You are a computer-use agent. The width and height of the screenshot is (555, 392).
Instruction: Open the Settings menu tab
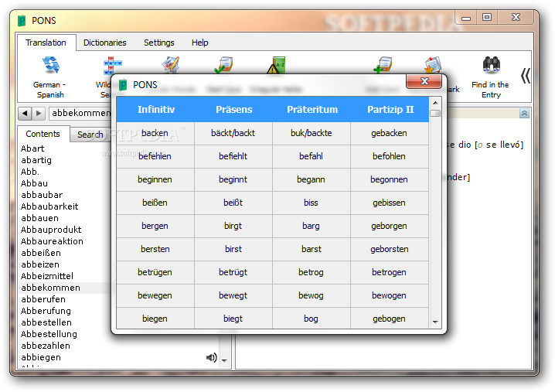point(159,43)
